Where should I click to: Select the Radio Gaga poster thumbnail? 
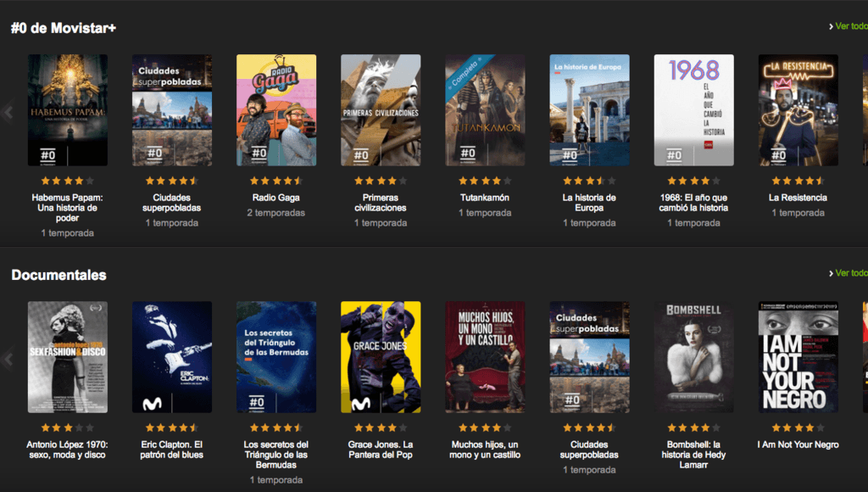pos(276,110)
